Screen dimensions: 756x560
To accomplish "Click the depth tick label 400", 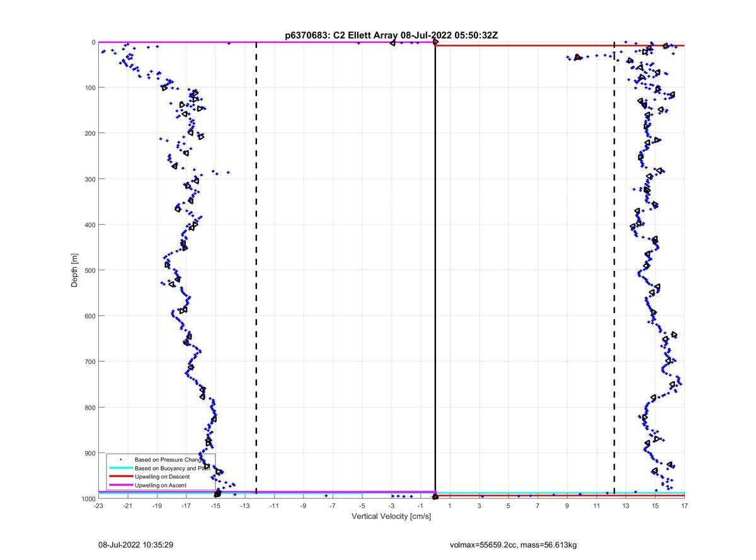I will pos(90,225).
